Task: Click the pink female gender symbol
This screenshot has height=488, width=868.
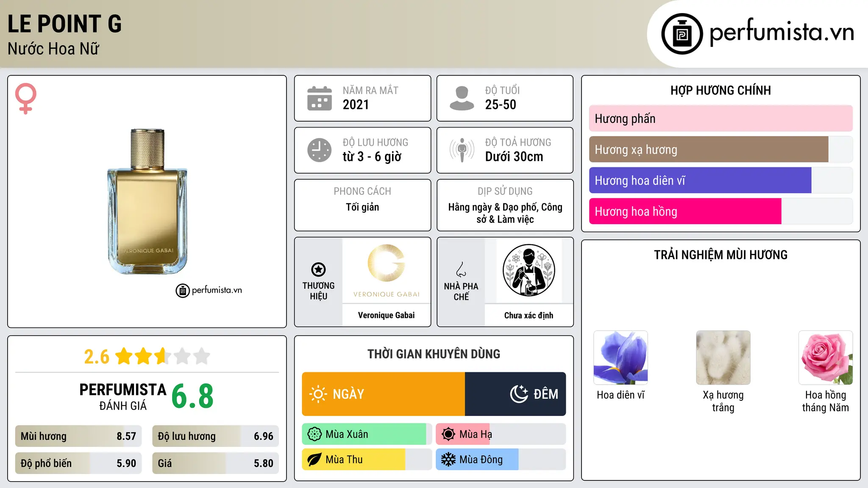Action: click(x=26, y=99)
